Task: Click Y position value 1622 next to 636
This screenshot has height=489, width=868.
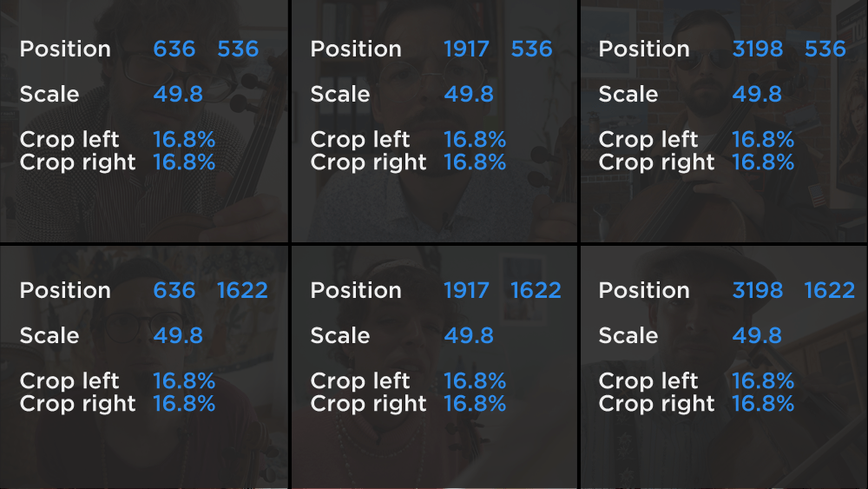Action: [x=242, y=291]
